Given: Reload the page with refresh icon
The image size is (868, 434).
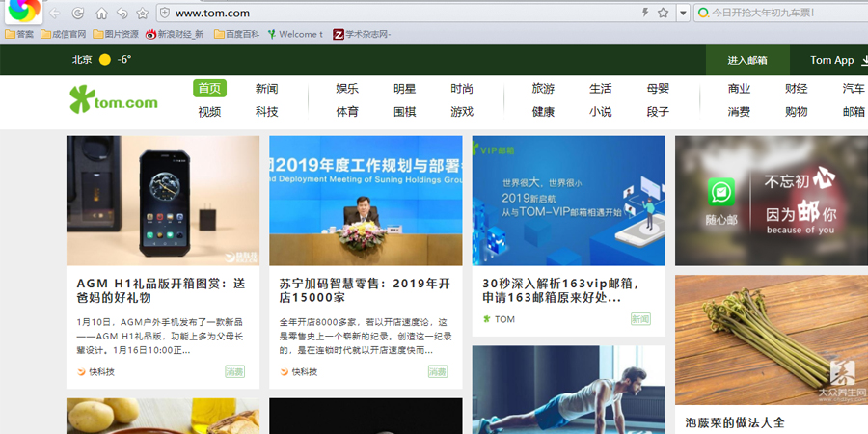Looking at the screenshot, I should pyautogui.click(x=78, y=14).
